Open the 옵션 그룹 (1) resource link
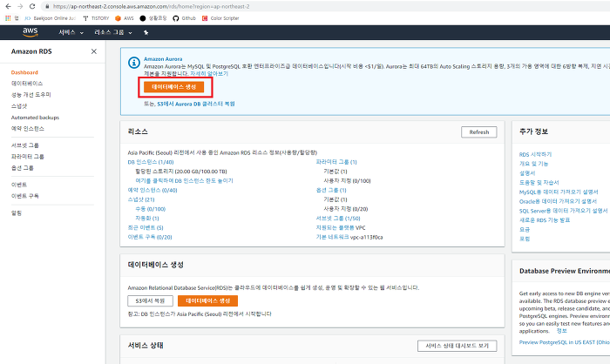Image resolution: width=610 pixels, height=364 pixels. [x=331, y=190]
